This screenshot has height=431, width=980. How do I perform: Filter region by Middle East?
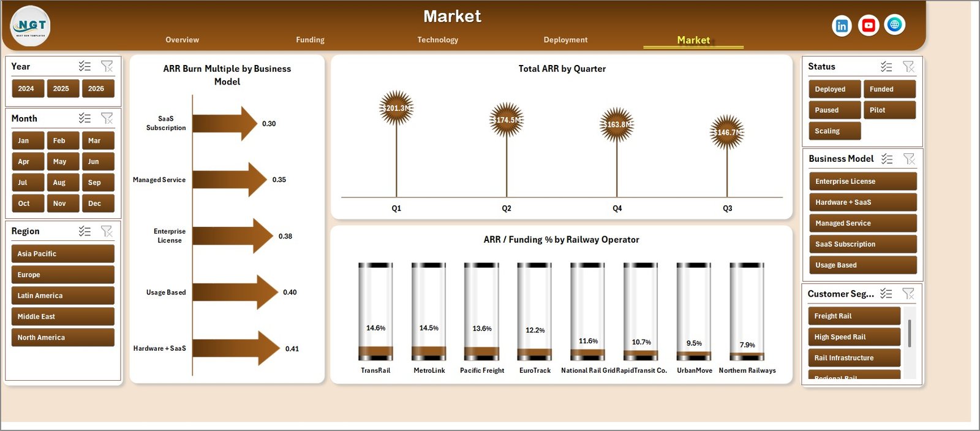(62, 316)
